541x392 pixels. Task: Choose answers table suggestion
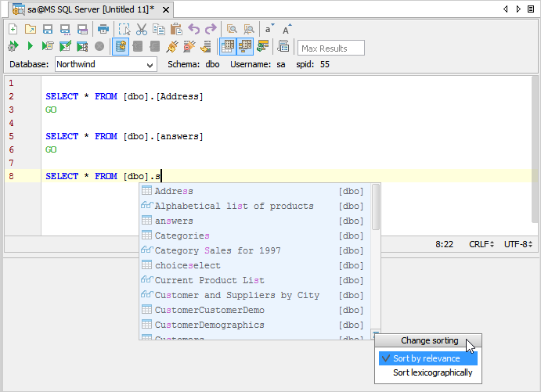click(x=255, y=221)
